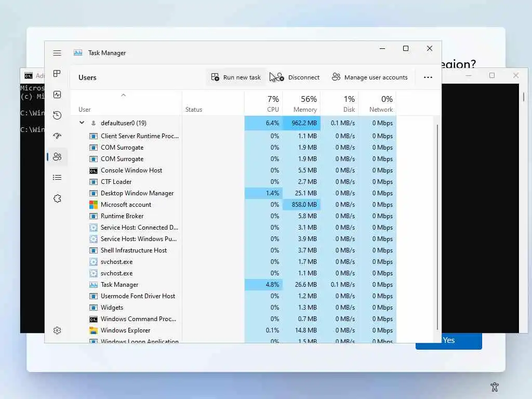
Task: Select the Shell Infrastructure Host icon
Action: click(94, 250)
